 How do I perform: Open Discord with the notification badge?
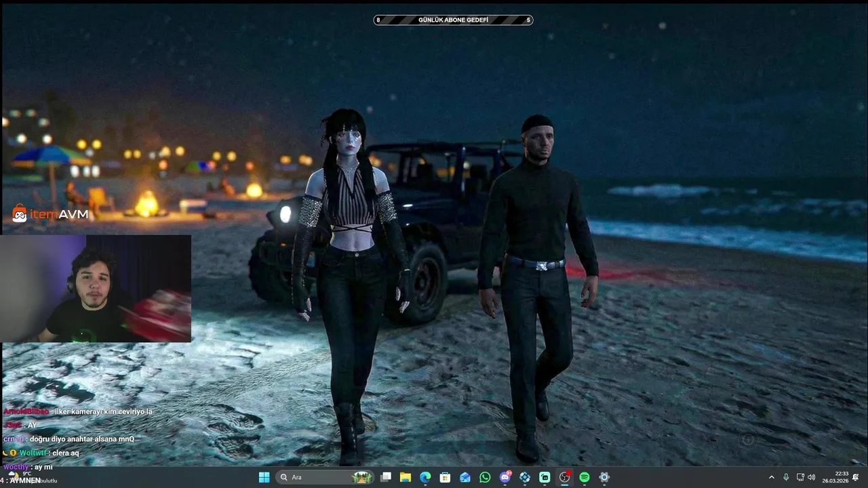pos(505,477)
